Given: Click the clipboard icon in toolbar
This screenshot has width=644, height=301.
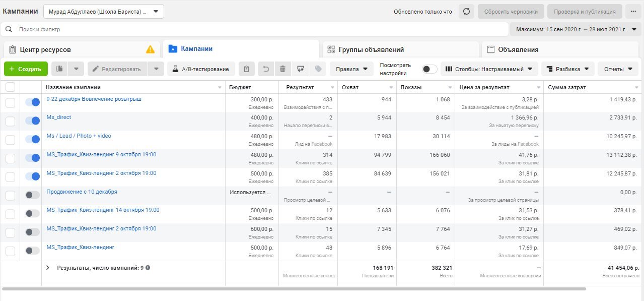Looking at the screenshot, I should pos(246,69).
